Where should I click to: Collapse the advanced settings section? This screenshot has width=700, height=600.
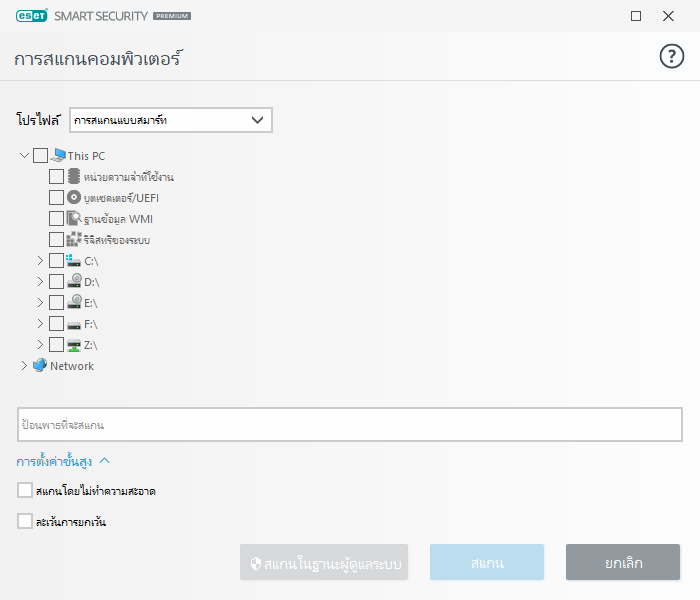(63, 461)
